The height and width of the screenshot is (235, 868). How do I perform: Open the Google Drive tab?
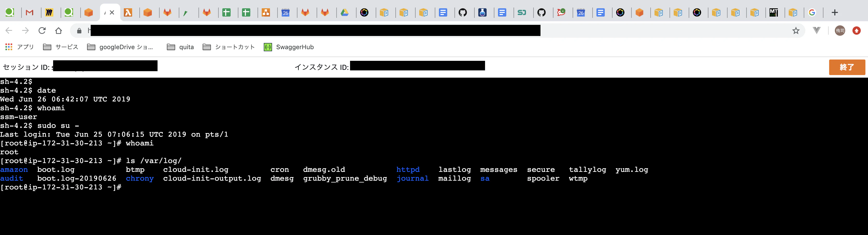[344, 13]
